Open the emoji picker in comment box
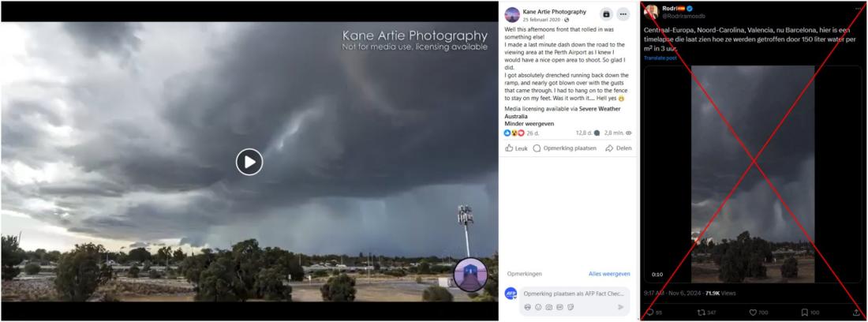Image resolution: width=868 pixels, height=322 pixels. tap(538, 307)
